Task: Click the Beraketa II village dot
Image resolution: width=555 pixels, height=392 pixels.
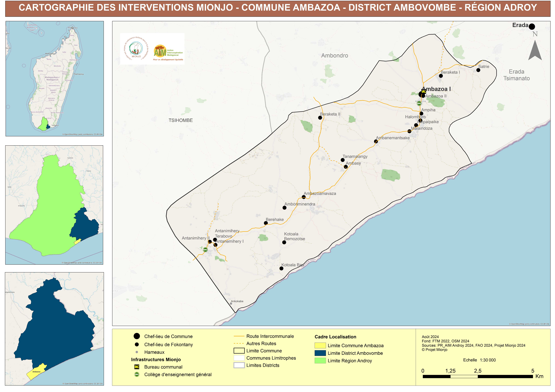Action: point(320,118)
